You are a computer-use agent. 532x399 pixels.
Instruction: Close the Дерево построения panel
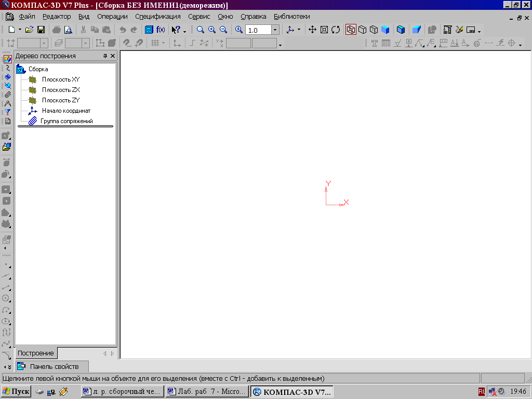coord(113,56)
